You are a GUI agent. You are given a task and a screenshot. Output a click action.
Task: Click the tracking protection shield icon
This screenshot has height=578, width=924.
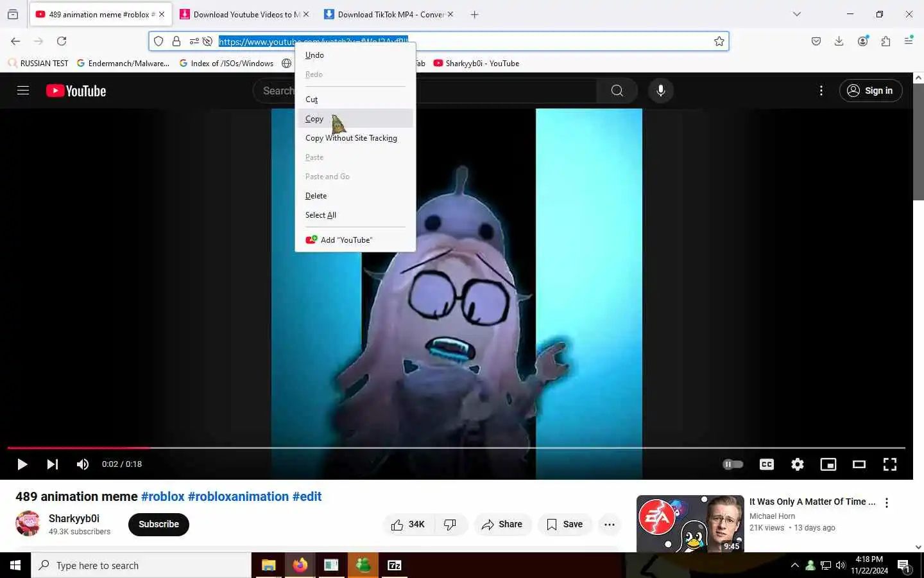pos(158,41)
